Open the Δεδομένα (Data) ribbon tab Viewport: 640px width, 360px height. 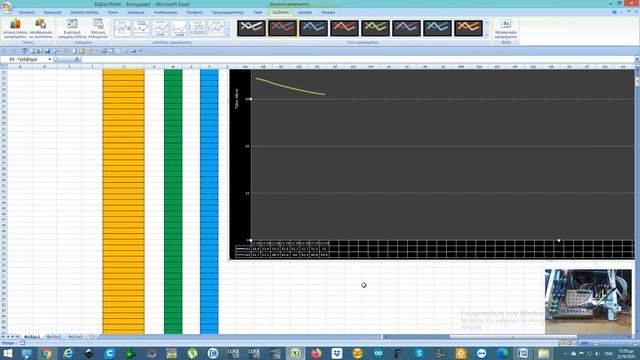coord(136,12)
